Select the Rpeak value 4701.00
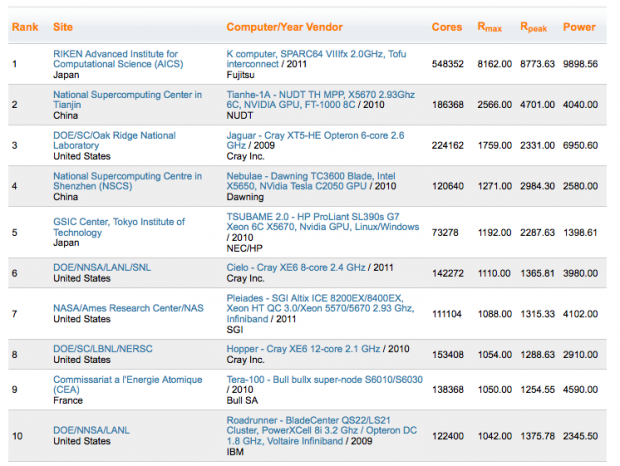This screenshot has width=620, height=466. (537, 105)
